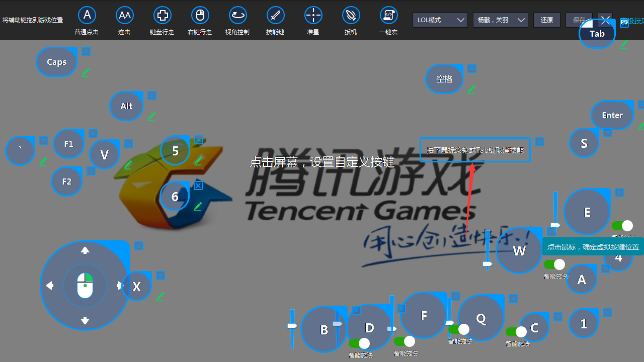644x362 pixels.
Task: Click the 还原 restore button
Action: (546, 20)
